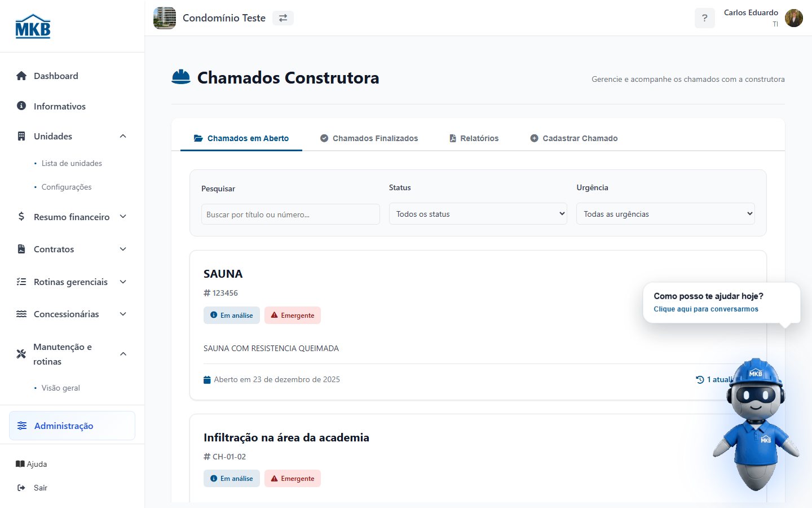Image resolution: width=812 pixels, height=508 pixels.
Task: Click the calendar icon on SAUNA card
Action: tap(207, 379)
